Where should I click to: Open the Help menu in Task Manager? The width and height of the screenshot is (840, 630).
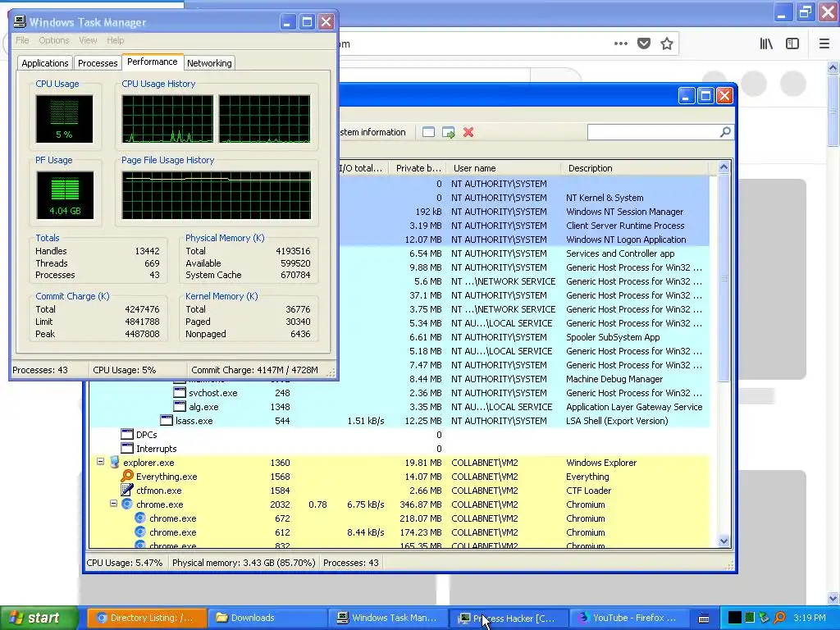[x=115, y=40]
